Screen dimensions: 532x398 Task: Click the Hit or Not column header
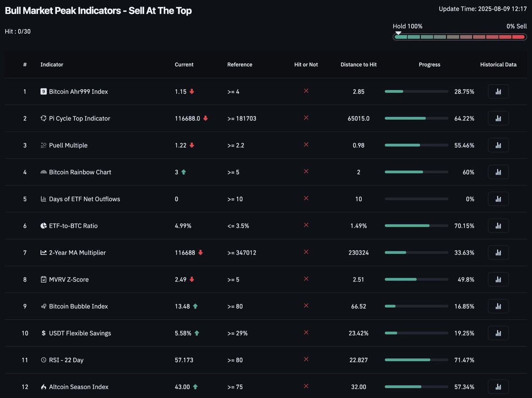coord(306,64)
